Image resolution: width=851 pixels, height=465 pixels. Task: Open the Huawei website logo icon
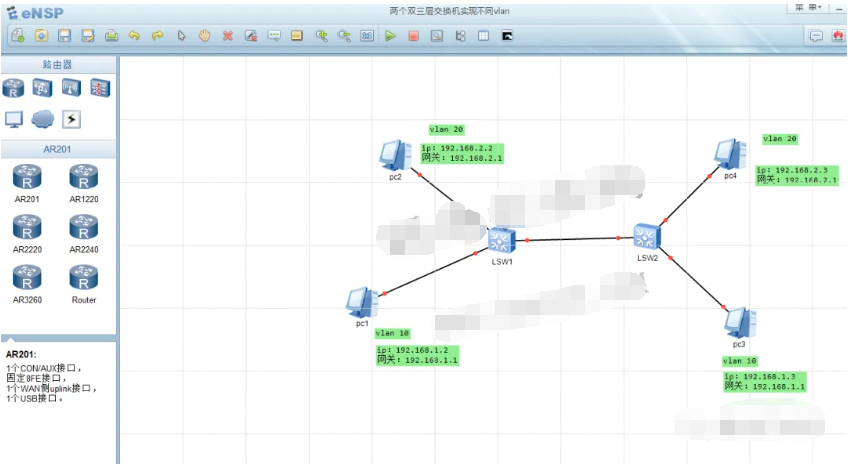[x=838, y=36]
